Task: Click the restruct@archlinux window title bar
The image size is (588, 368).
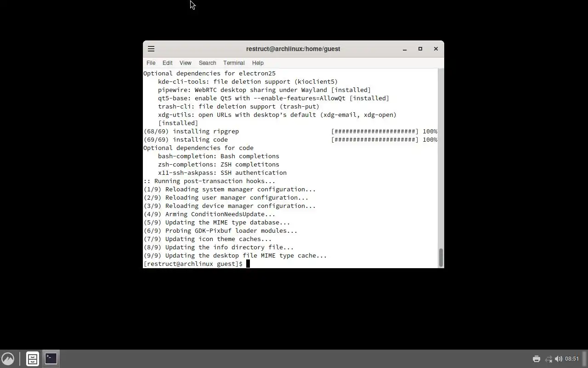Action: (x=293, y=49)
